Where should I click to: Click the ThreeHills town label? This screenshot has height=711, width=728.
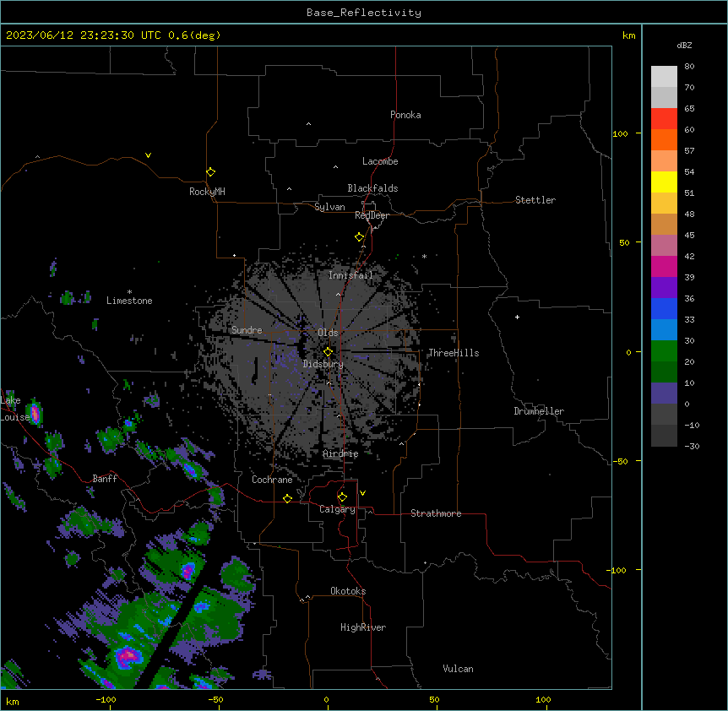pyautogui.click(x=454, y=353)
